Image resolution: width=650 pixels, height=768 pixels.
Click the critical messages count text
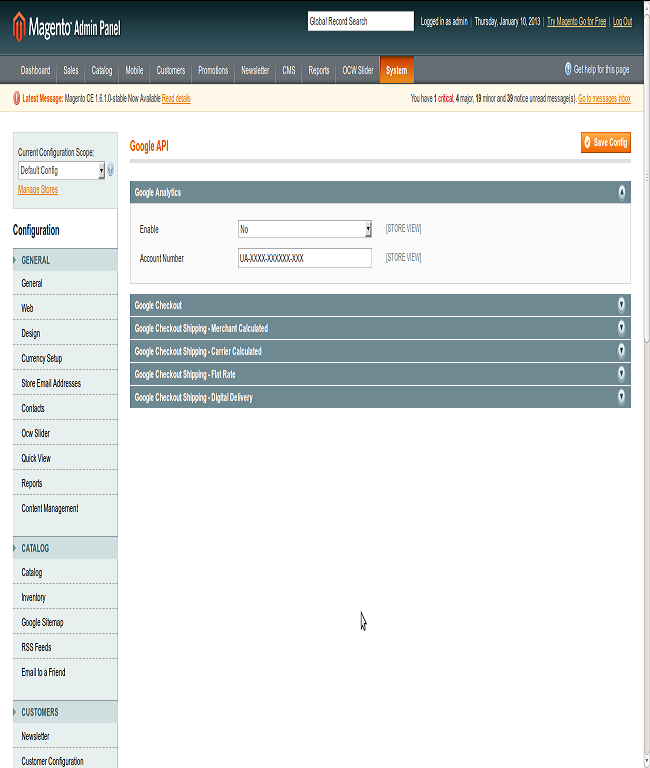click(444, 98)
